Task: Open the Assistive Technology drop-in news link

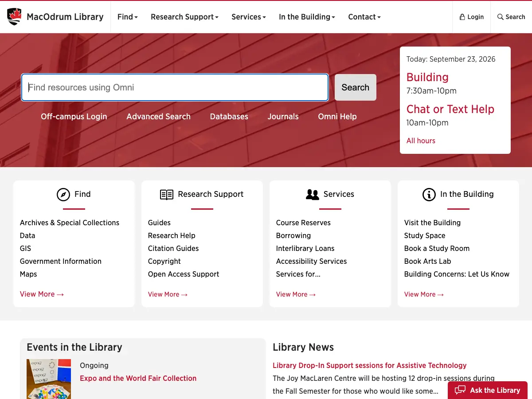Action: pos(370,365)
